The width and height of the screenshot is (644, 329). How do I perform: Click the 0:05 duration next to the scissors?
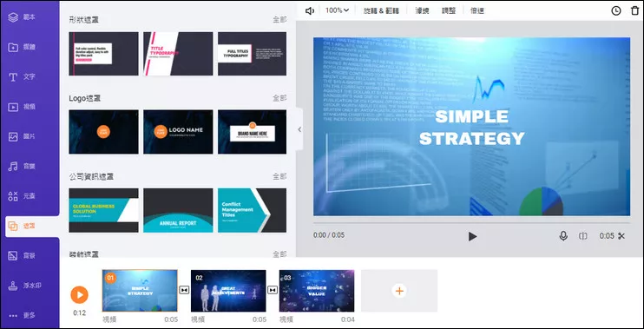(607, 236)
